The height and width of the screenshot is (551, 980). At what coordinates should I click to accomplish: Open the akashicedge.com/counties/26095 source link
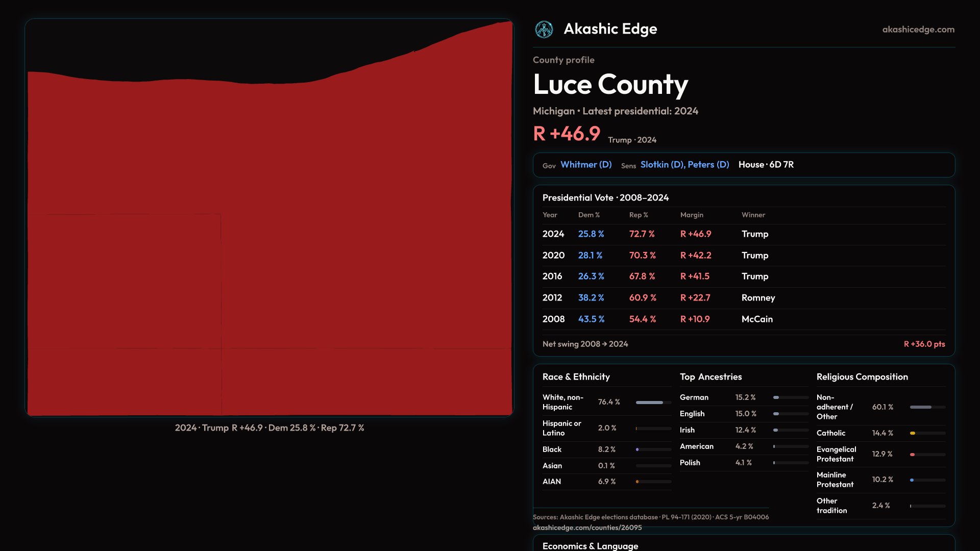(587, 528)
